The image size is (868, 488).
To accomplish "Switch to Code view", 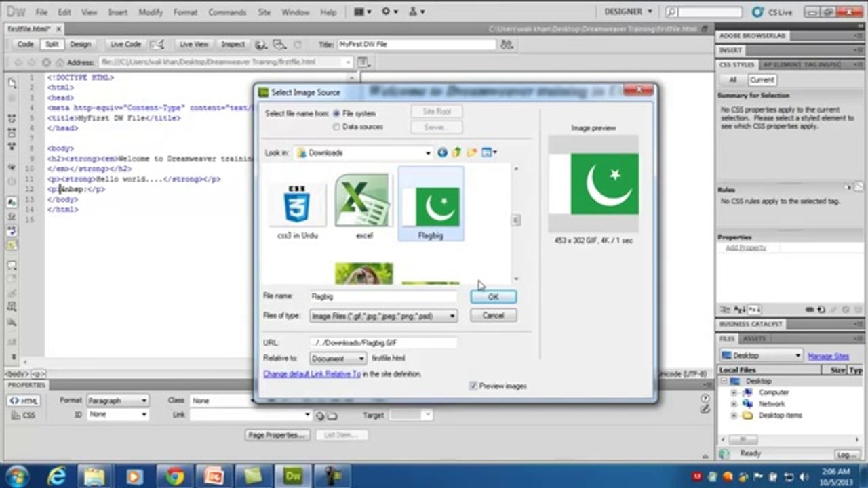I will 25,44.
